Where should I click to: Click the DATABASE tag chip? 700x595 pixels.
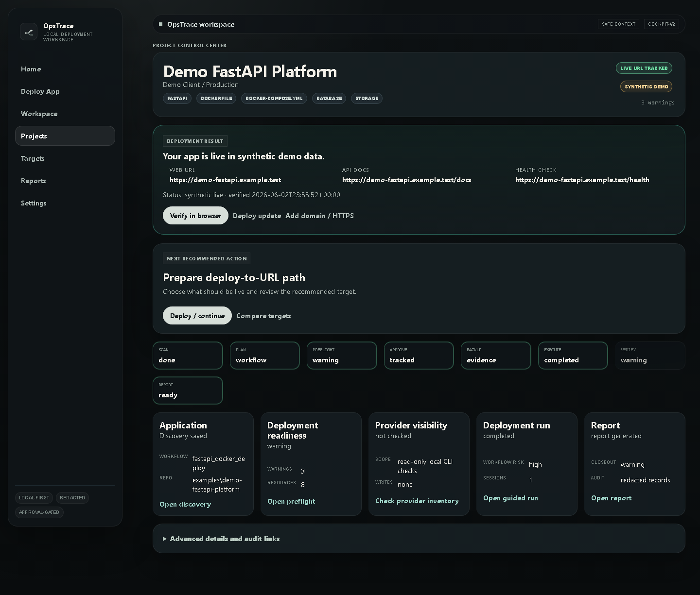pyautogui.click(x=329, y=99)
